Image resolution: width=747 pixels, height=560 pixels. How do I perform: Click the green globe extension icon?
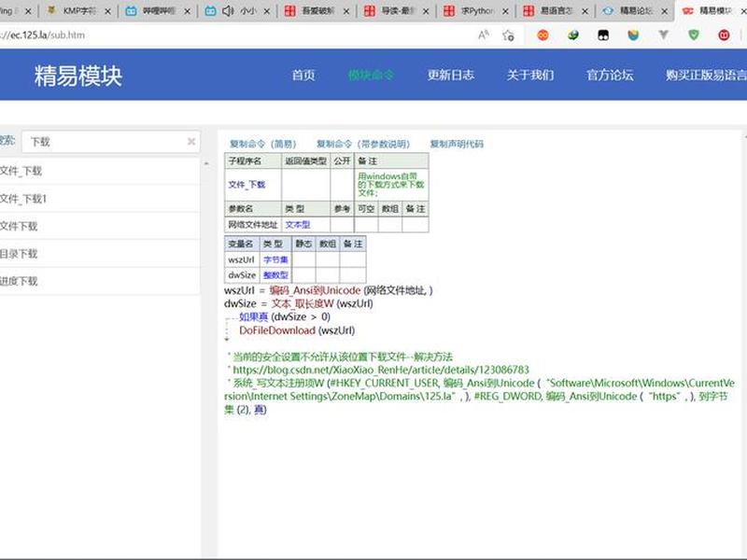(x=573, y=35)
